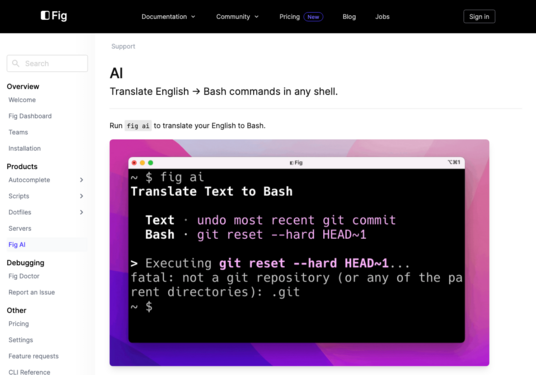Click the search magnifier icon

pos(15,63)
